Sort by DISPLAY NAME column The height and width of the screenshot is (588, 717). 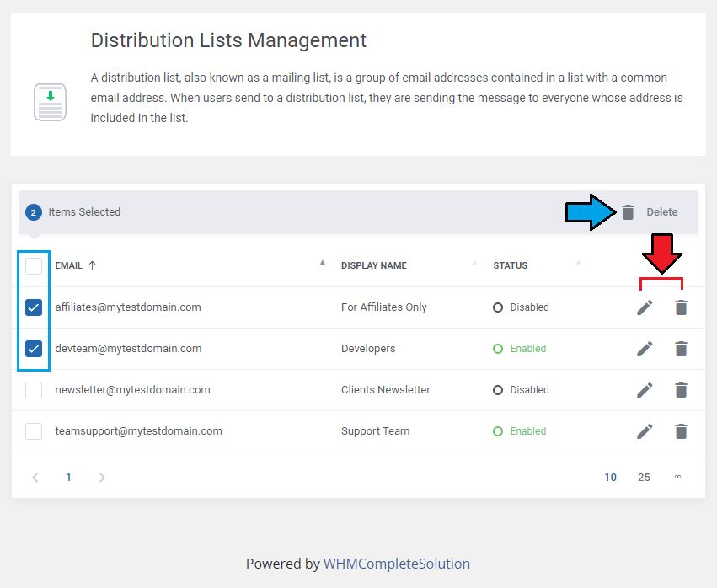tap(374, 265)
